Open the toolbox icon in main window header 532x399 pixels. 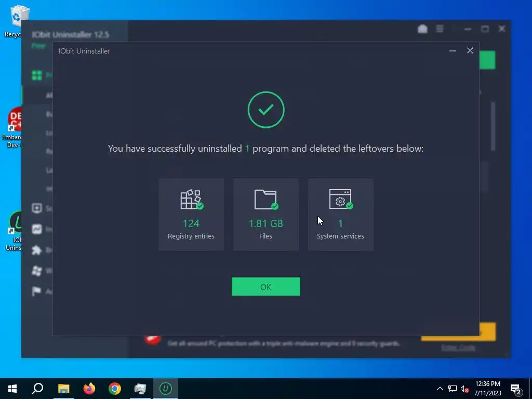[422, 29]
